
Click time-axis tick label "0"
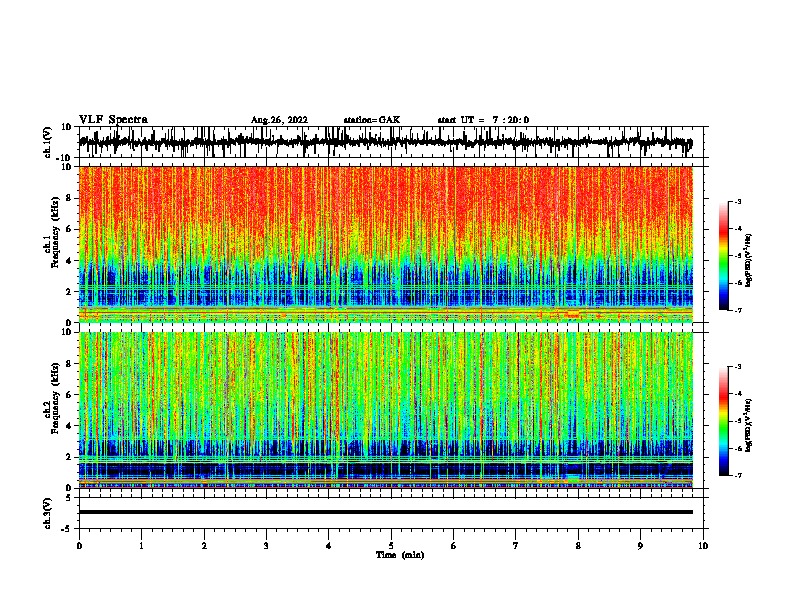coord(79,546)
